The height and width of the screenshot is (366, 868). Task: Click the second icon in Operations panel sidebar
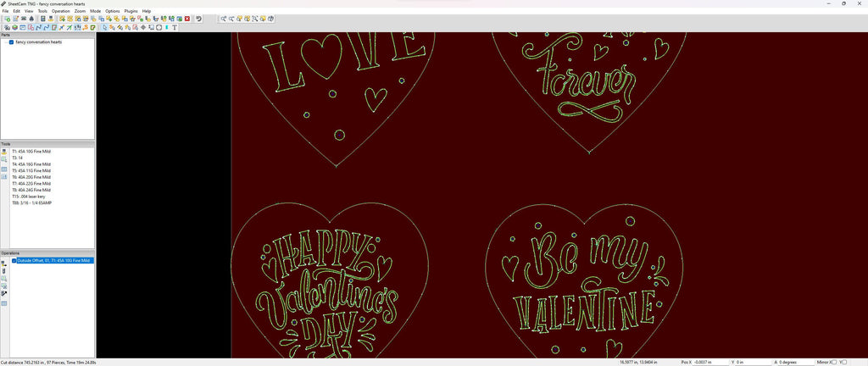4,271
